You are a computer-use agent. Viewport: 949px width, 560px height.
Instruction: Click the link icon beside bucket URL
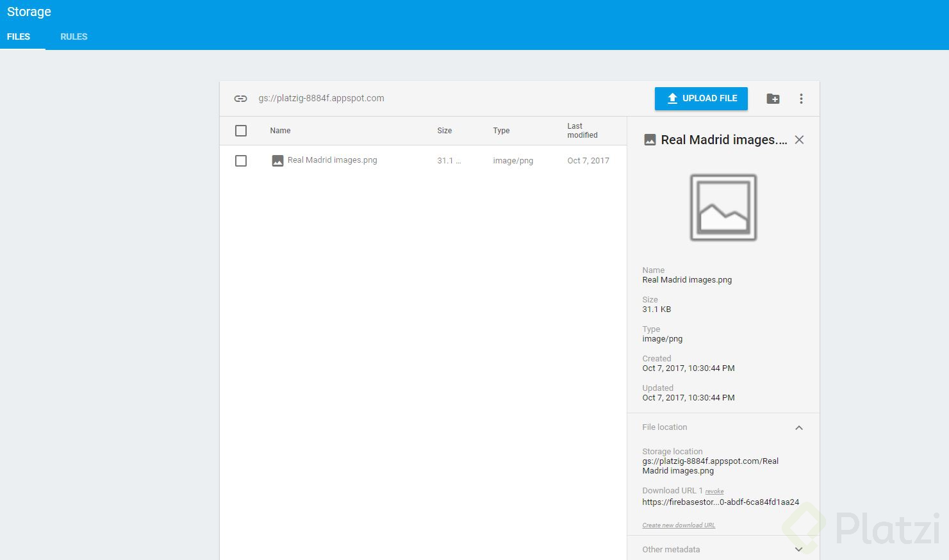[240, 99]
